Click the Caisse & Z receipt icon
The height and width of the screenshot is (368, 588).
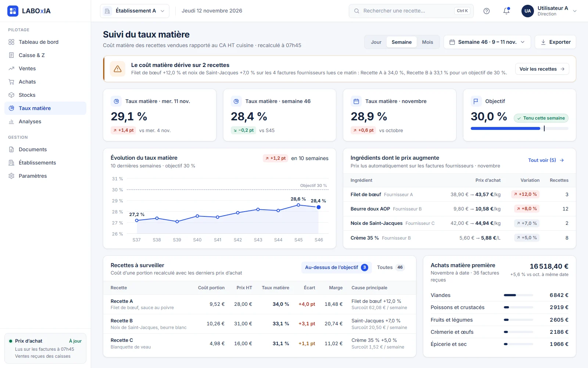click(x=11, y=55)
